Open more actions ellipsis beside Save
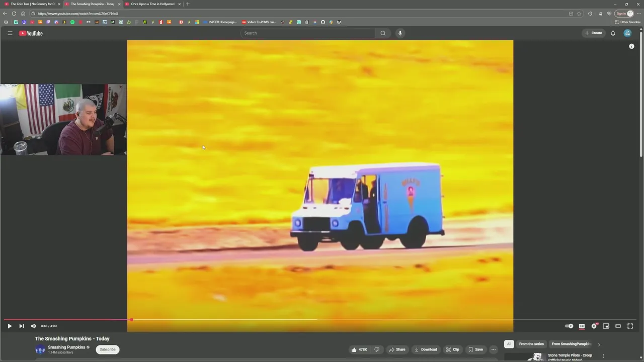The height and width of the screenshot is (362, 644). tap(494, 349)
